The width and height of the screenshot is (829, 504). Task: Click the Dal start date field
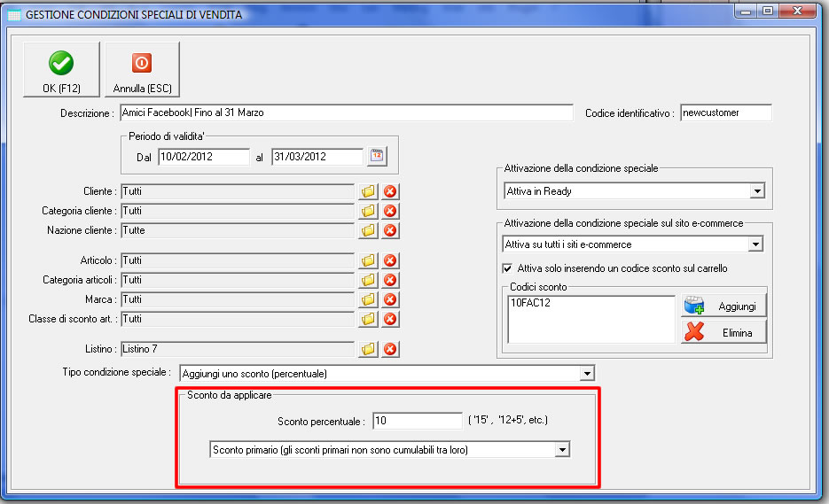click(x=204, y=157)
